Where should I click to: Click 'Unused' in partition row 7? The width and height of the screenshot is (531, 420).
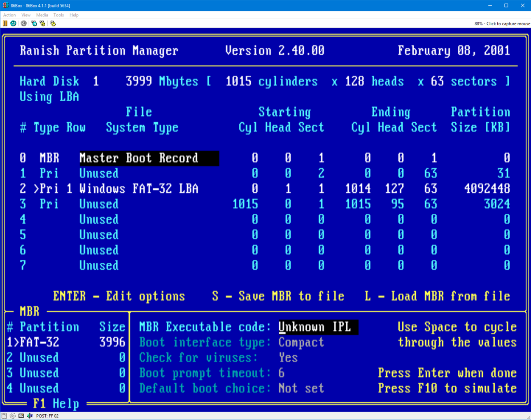[99, 266]
